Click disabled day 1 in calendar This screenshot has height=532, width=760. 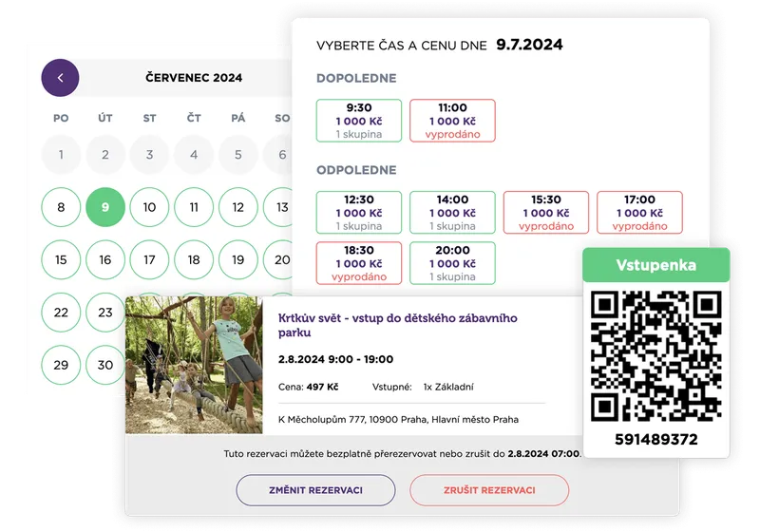click(x=61, y=155)
